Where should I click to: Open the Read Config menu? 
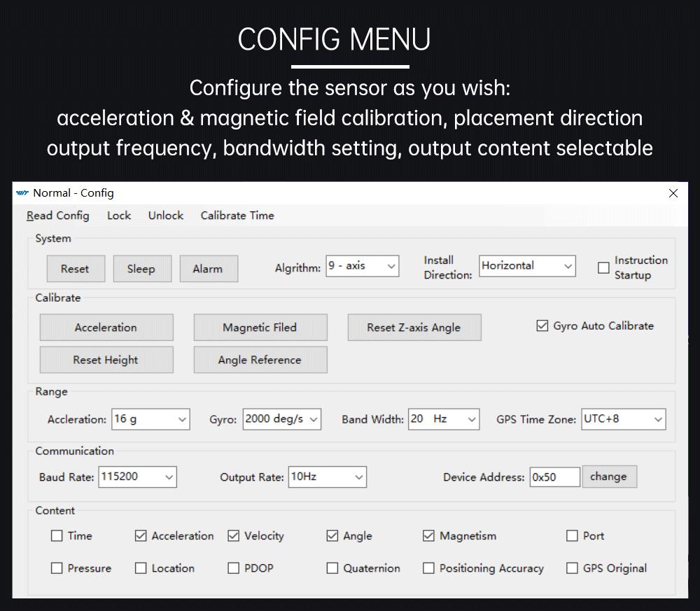58,216
